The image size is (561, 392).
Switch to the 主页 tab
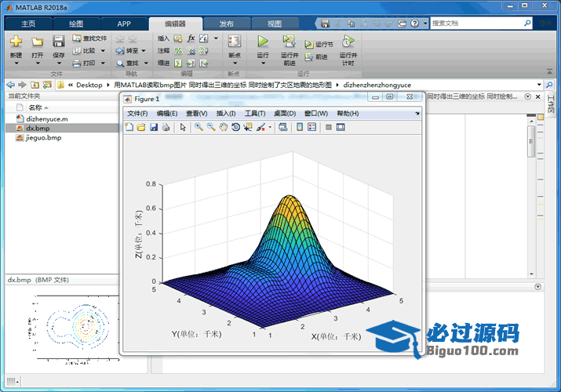click(x=28, y=24)
